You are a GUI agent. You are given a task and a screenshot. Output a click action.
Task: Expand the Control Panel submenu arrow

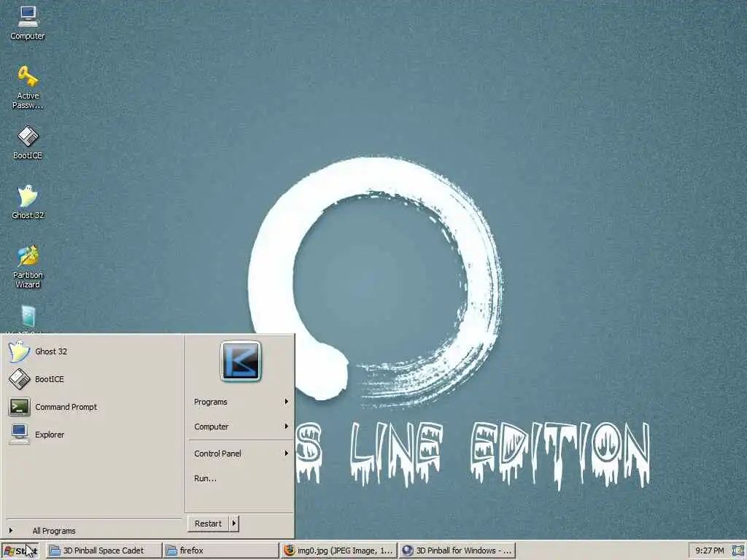(286, 454)
